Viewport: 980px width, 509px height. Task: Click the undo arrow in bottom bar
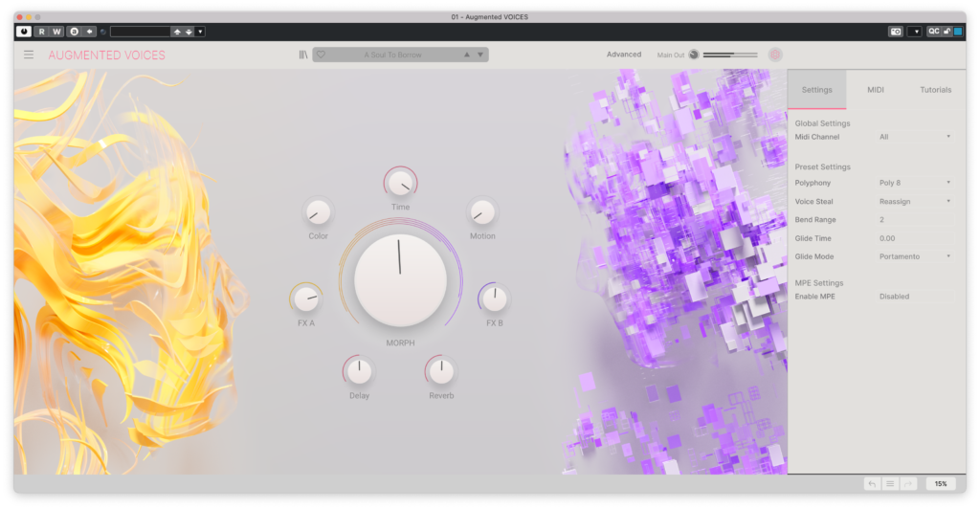point(873,484)
